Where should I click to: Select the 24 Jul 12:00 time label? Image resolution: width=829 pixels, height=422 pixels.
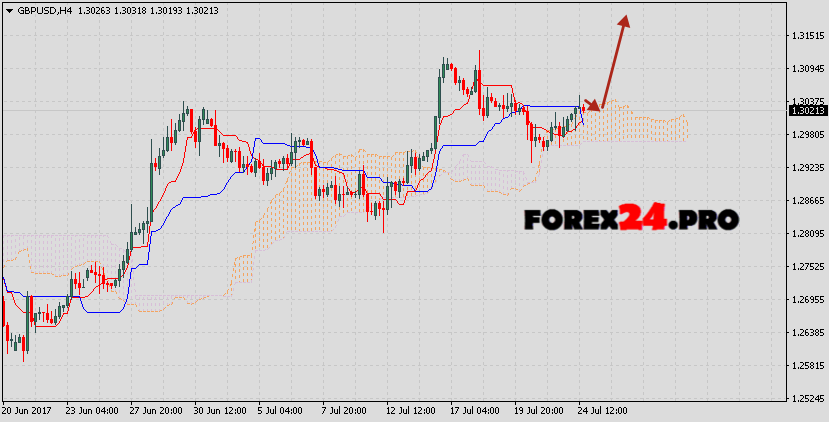[602, 411]
